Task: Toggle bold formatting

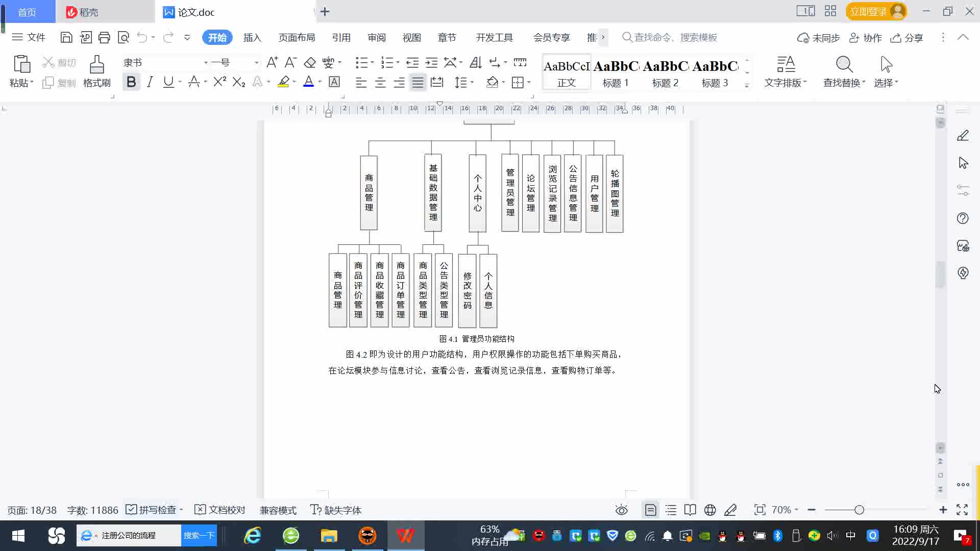Action: (x=131, y=82)
